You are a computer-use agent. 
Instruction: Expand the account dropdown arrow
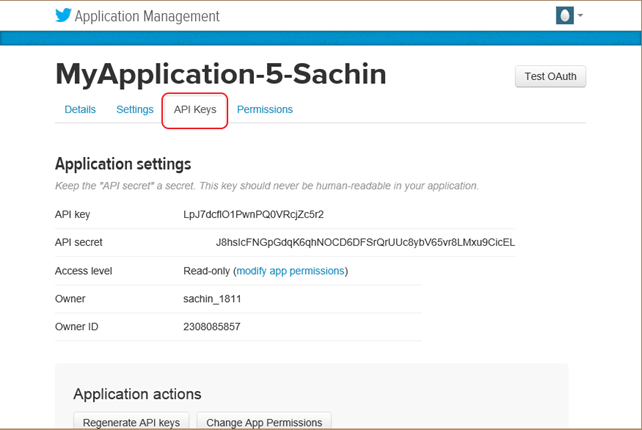tap(580, 16)
